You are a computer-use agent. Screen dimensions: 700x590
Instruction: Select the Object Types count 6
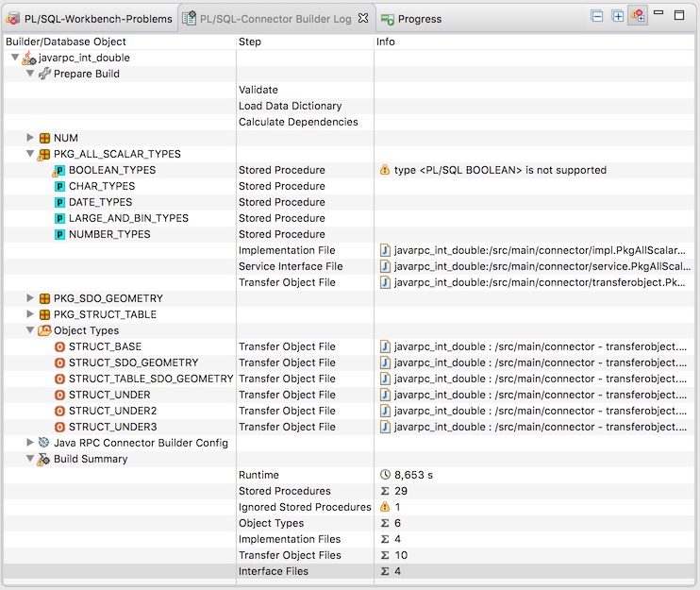397,523
